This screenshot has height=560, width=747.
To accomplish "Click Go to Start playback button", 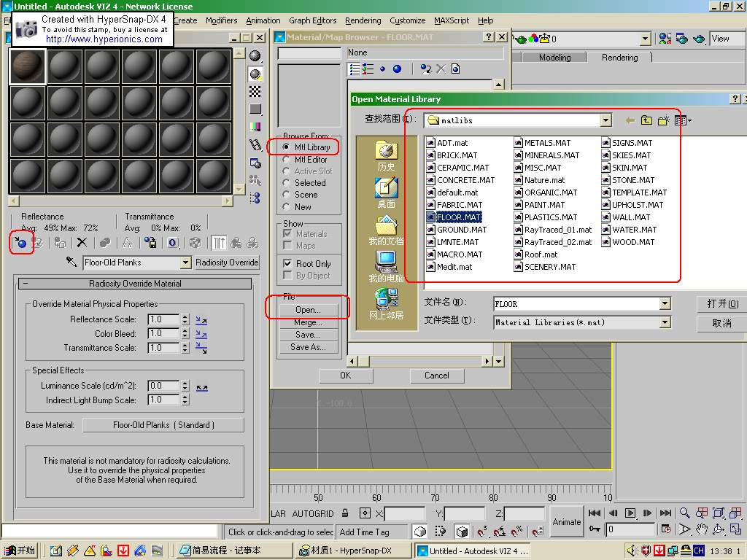I will pyautogui.click(x=594, y=513).
